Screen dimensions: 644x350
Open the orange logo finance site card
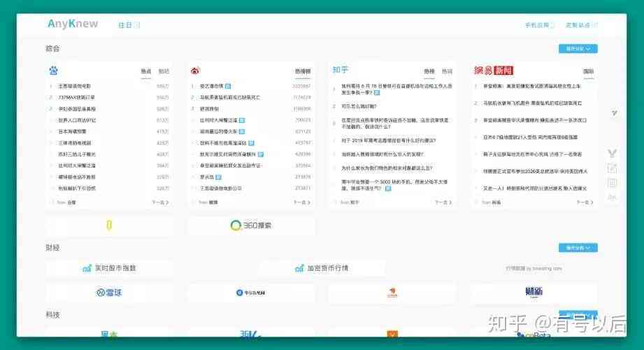pos(392,293)
